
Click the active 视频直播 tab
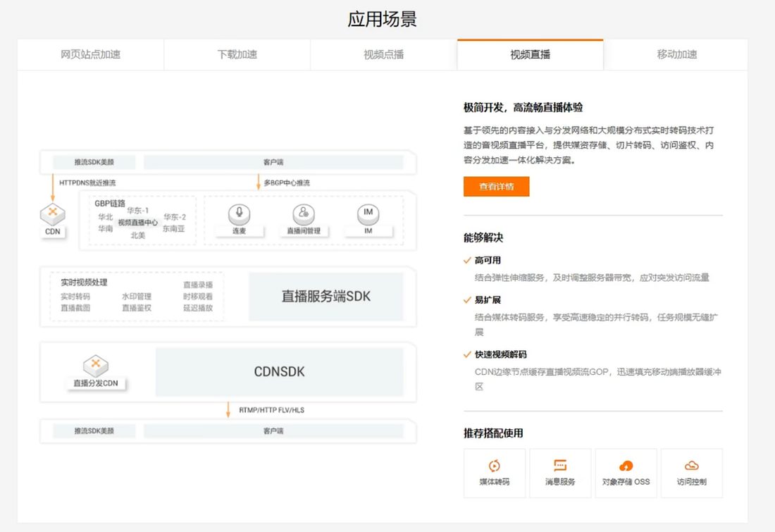click(531, 54)
